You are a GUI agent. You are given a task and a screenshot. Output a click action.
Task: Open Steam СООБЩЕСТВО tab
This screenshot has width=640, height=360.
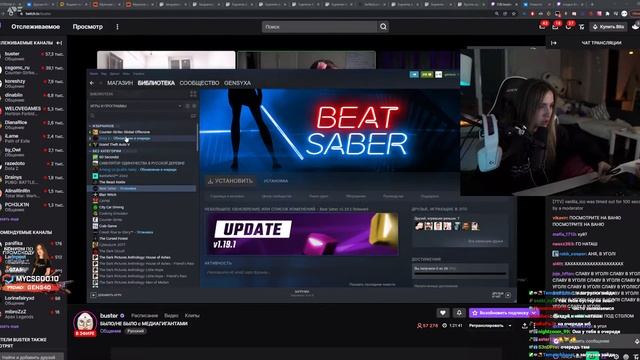click(199, 83)
